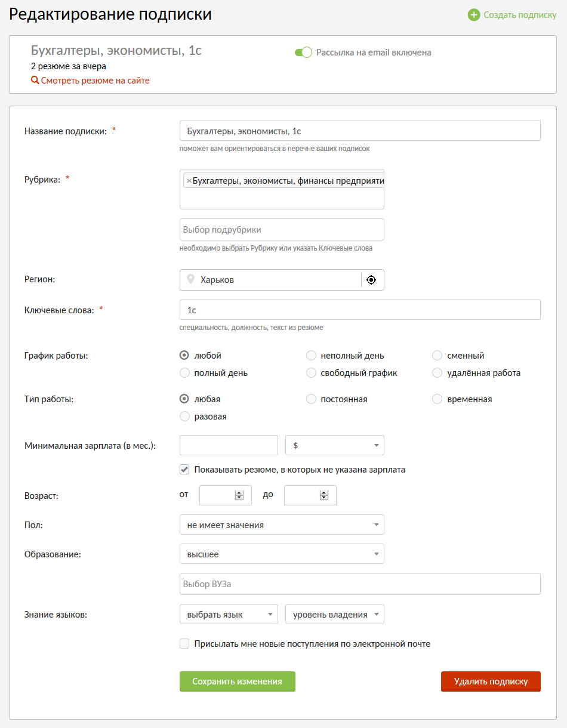Open the salary currency dropdown
This screenshot has width=567, height=728.
tap(335, 445)
